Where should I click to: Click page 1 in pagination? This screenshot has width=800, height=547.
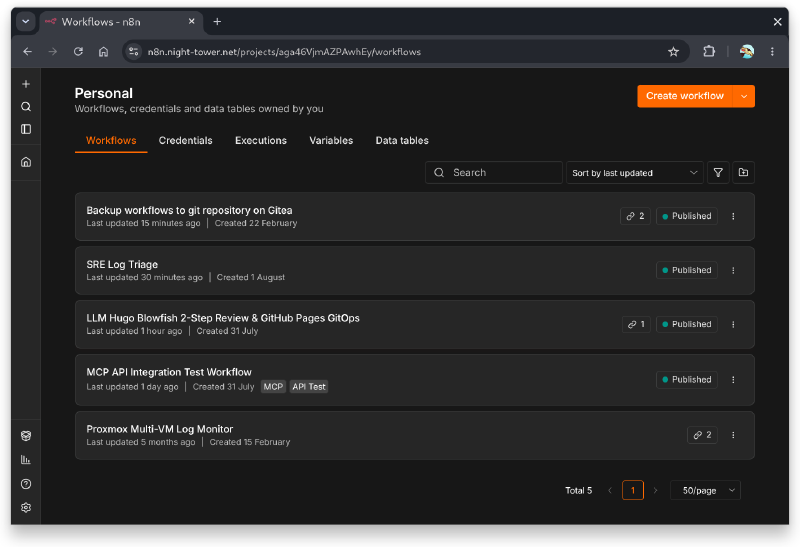[x=633, y=490]
